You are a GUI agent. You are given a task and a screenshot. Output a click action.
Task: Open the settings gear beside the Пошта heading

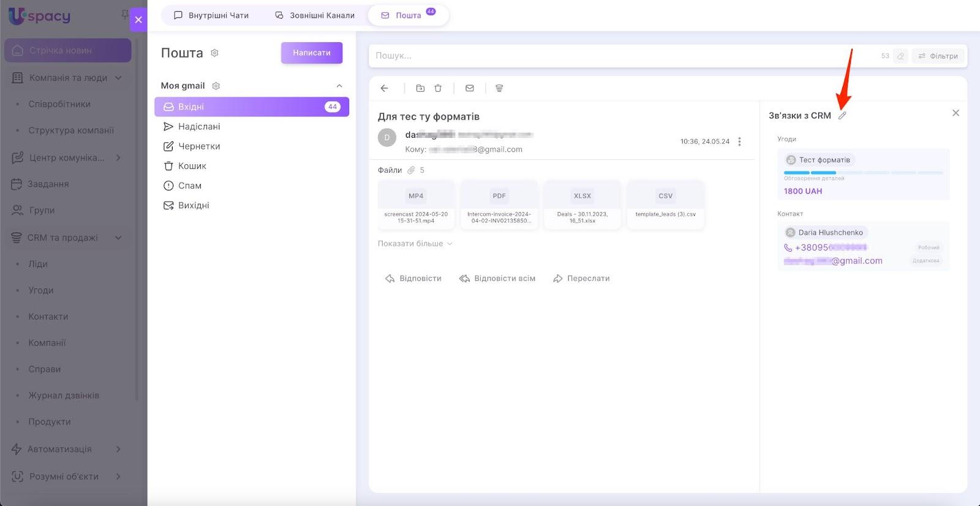click(214, 53)
